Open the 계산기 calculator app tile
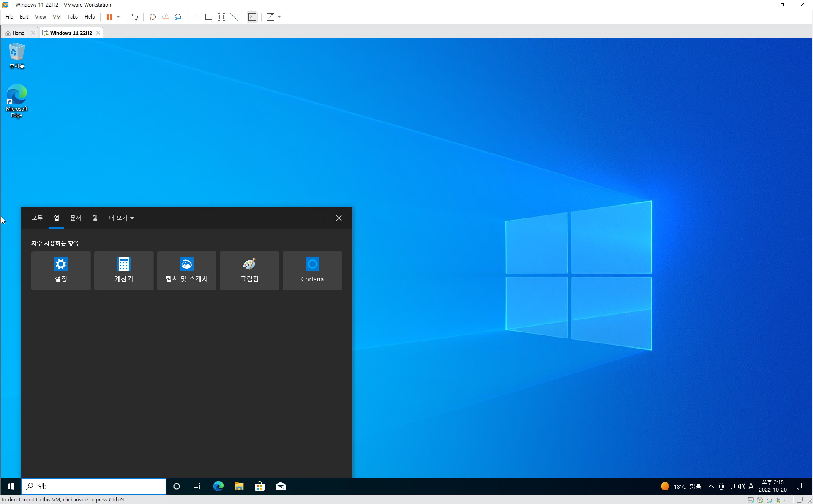Screen dimensions: 813x504 point(124,270)
